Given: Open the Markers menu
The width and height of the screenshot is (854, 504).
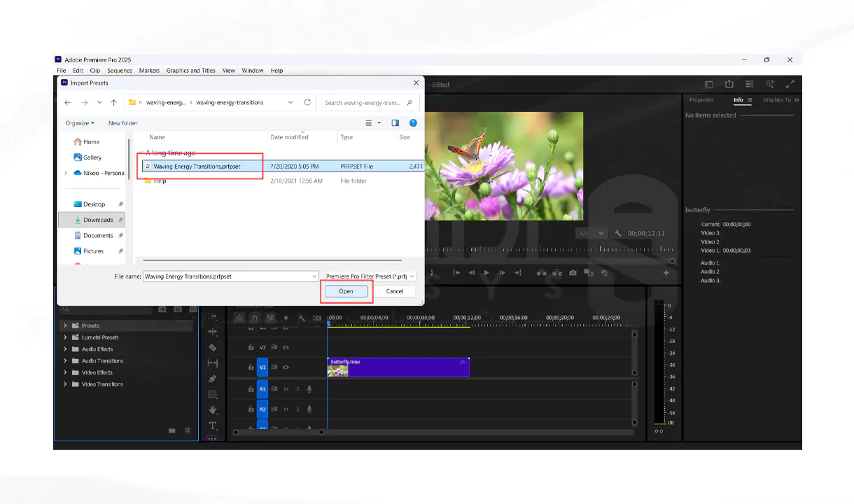Looking at the screenshot, I should tap(149, 71).
